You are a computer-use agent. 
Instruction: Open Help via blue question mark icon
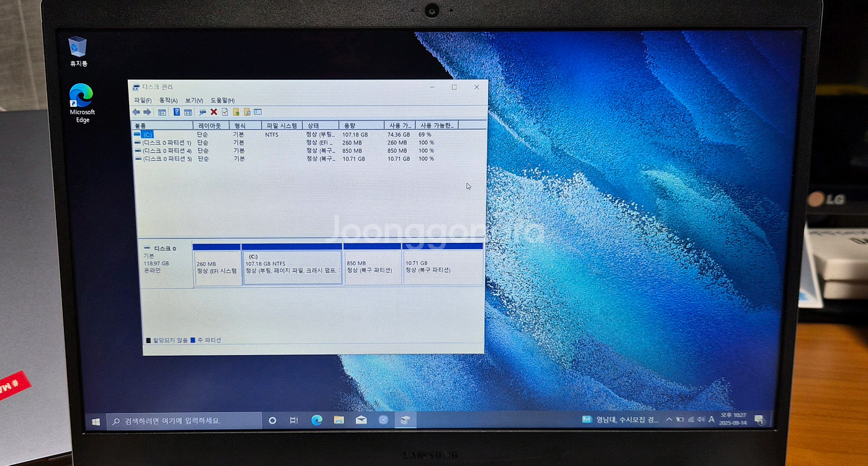pyautogui.click(x=177, y=112)
